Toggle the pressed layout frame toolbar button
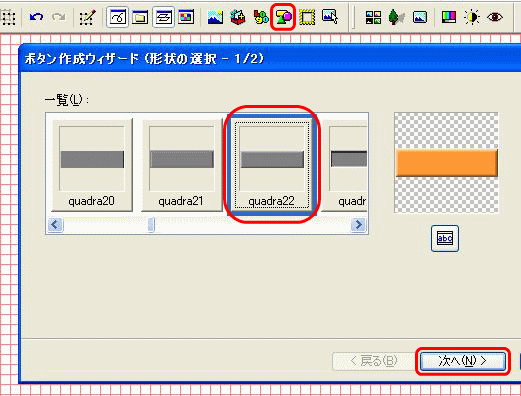The width and height of the screenshot is (521, 396). pos(117,17)
